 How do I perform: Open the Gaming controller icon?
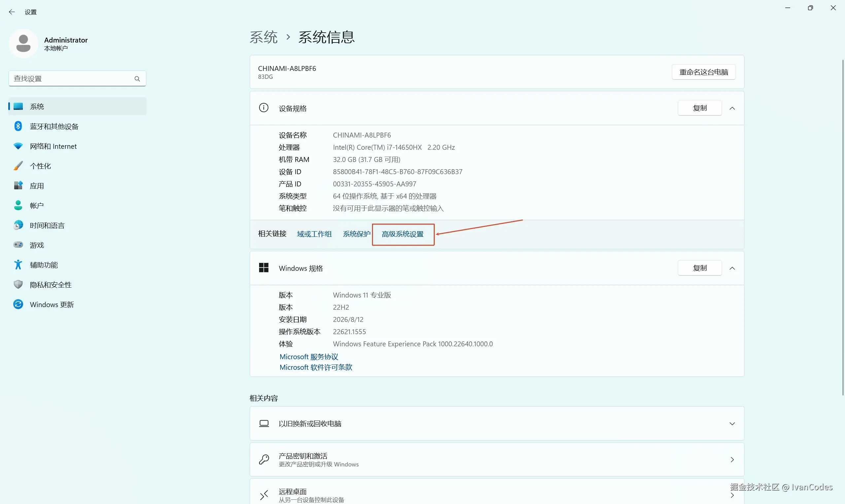pos(18,245)
